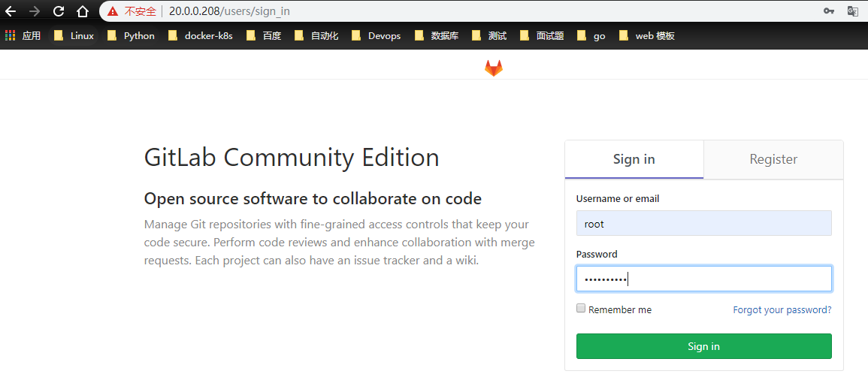Screen dimensions: 868x377
Task: Open the 百度 bookmark folder
Action: click(265, 36)
